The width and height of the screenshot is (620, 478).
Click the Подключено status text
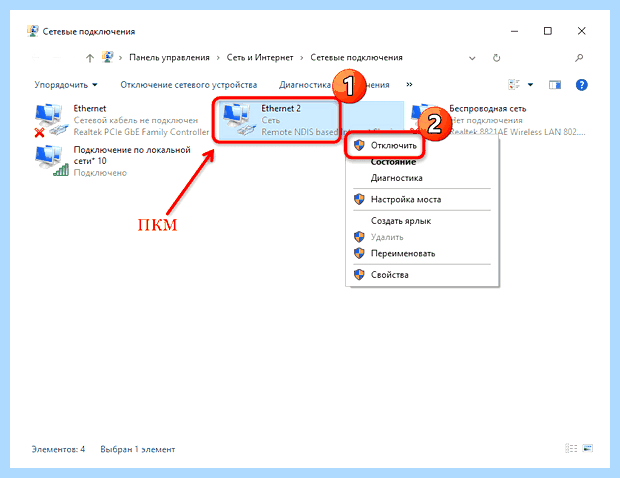pyautogui.click(x=100, y=173)
